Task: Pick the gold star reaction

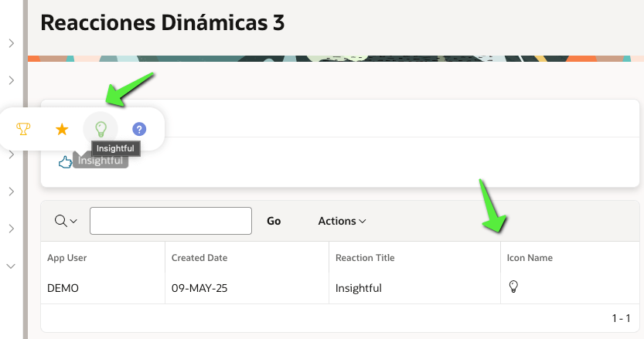Action: pyautogui.click(x=62, y=129)
